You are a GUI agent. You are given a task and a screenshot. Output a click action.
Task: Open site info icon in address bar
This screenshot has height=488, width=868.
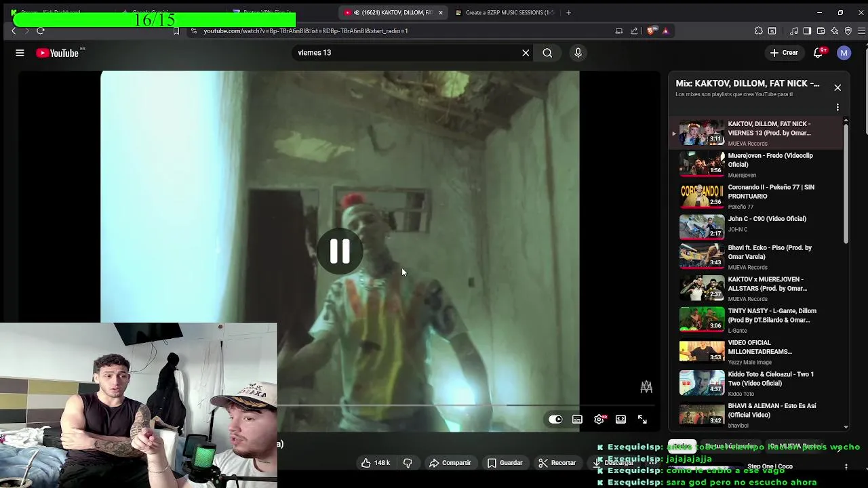click(194, 30)
